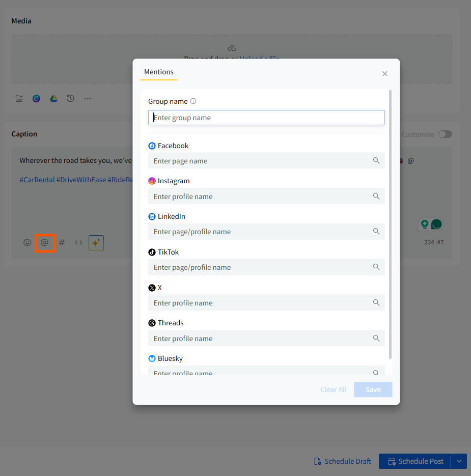Click the Caption heading text
The height and width of the screenshot is (476, 471).
[24, 134]
